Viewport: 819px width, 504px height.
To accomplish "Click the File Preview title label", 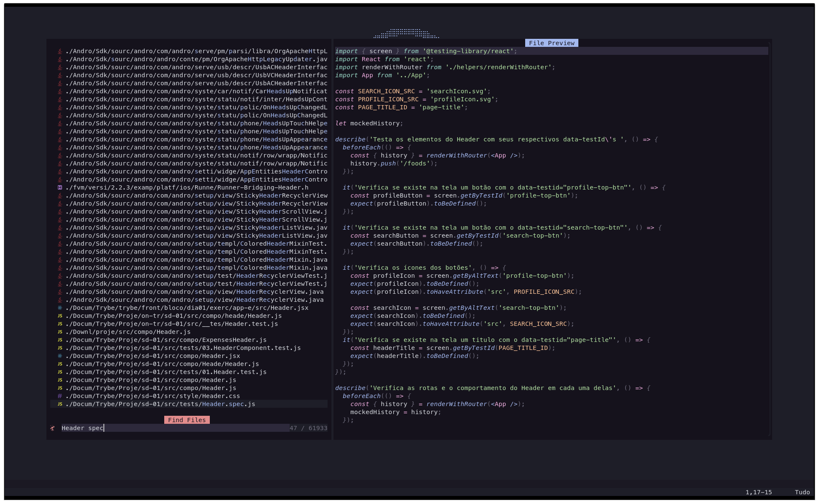I will pos(551,43).
